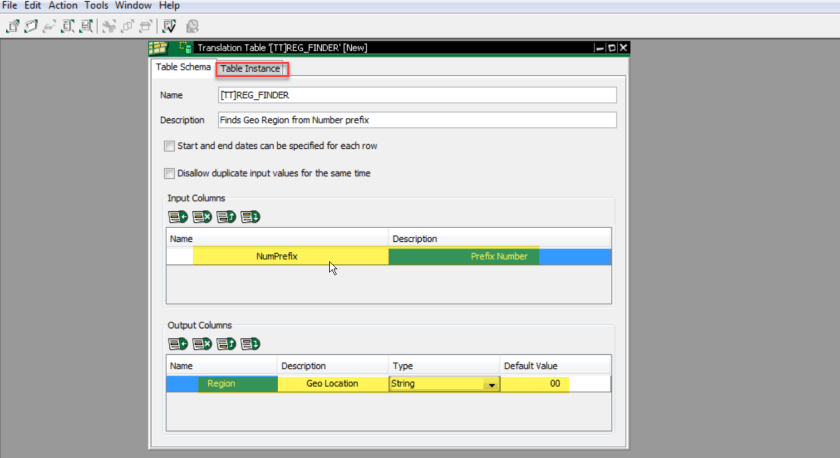The width and height of the screenshot is (840, 458).
Task: Select the Prefix Number description cell
Action: 499,257
